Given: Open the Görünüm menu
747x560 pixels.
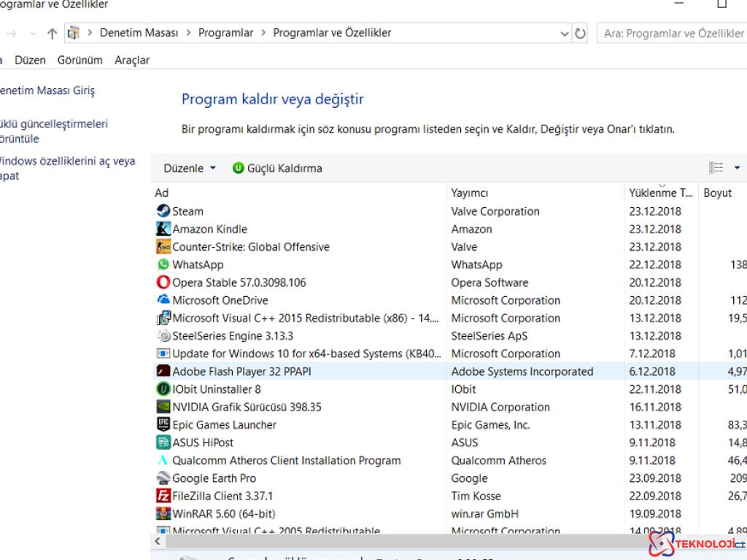Looking at the screenshot, I should point(80,61).
